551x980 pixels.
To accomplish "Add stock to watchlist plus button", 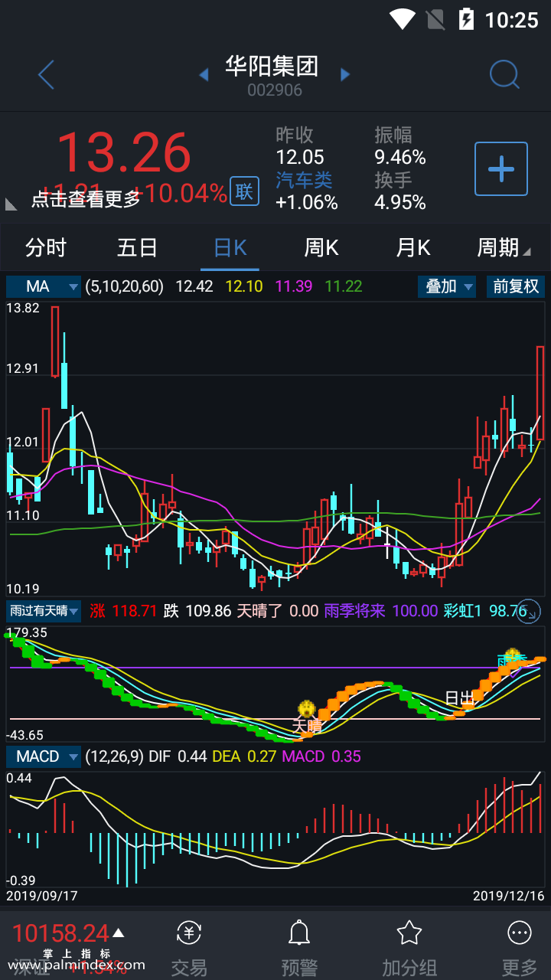I will (501, 168).
